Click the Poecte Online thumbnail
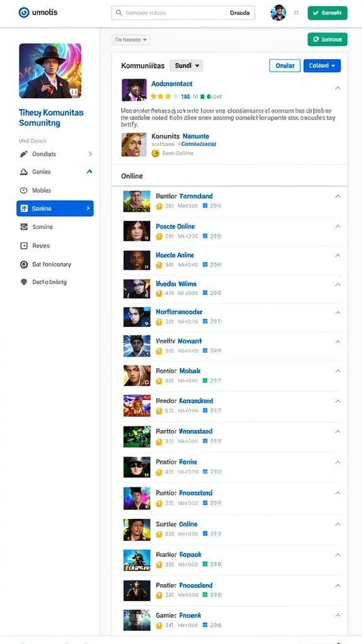Image resolution: width=362 pixels, height=644 pixels. click(136, 231)
